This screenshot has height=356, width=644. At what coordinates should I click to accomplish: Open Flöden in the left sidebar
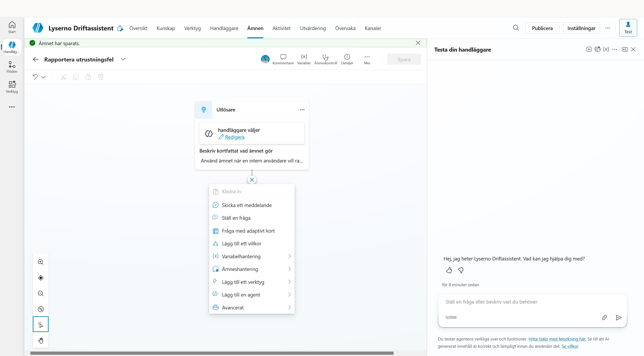pyautogui.click(x=12, y=67)
